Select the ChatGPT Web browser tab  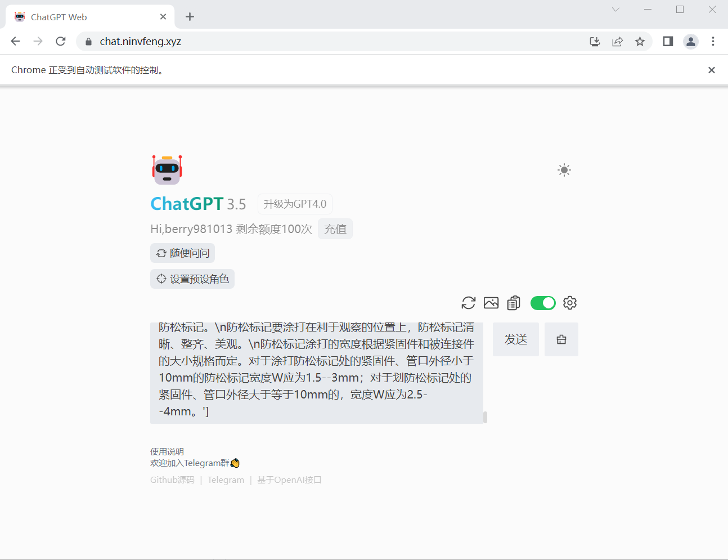(84, 16)
